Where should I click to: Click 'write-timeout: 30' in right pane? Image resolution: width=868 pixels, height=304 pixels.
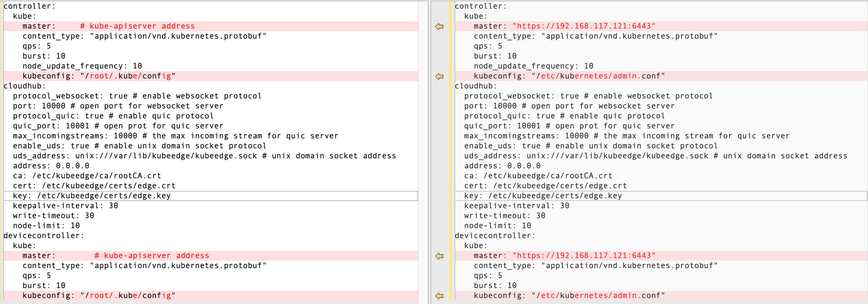coord(505,216)
